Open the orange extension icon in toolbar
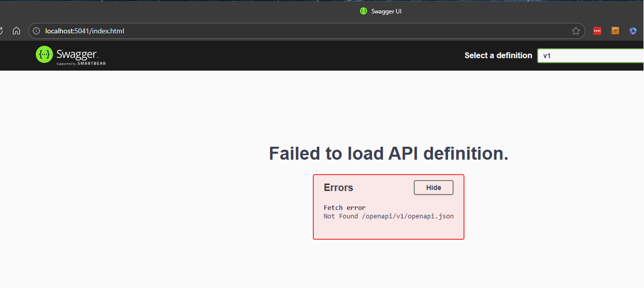 point(615,31)
